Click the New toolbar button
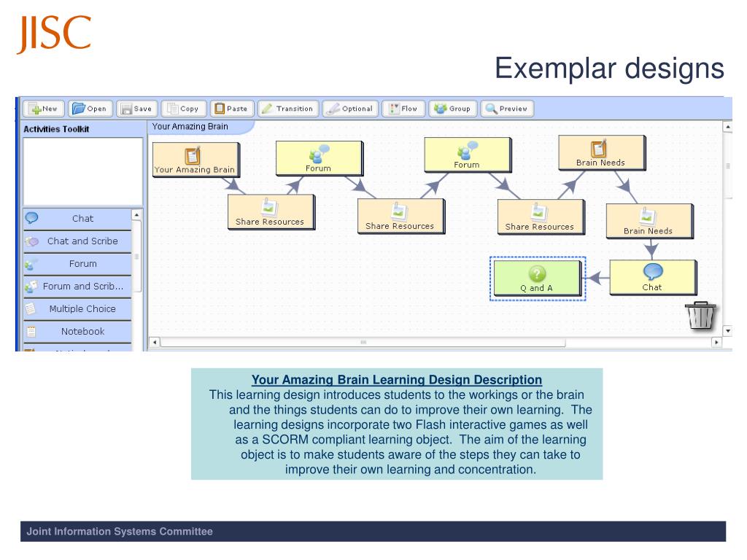Viewport: 747px width, 560px height. (44, 109)
